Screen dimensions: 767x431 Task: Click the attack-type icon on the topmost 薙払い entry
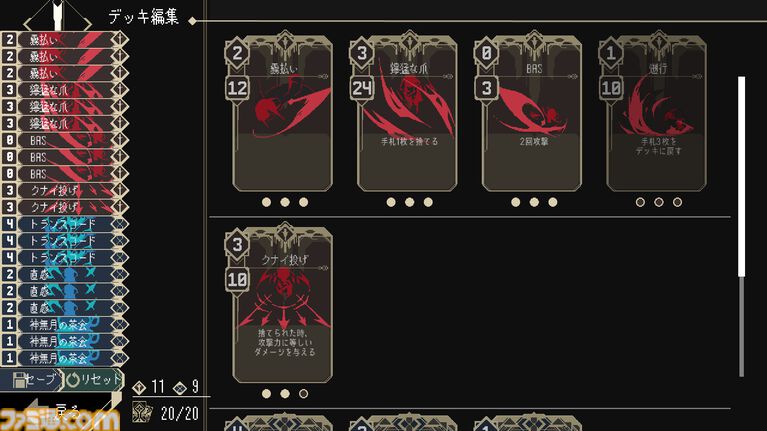point(119,39)
